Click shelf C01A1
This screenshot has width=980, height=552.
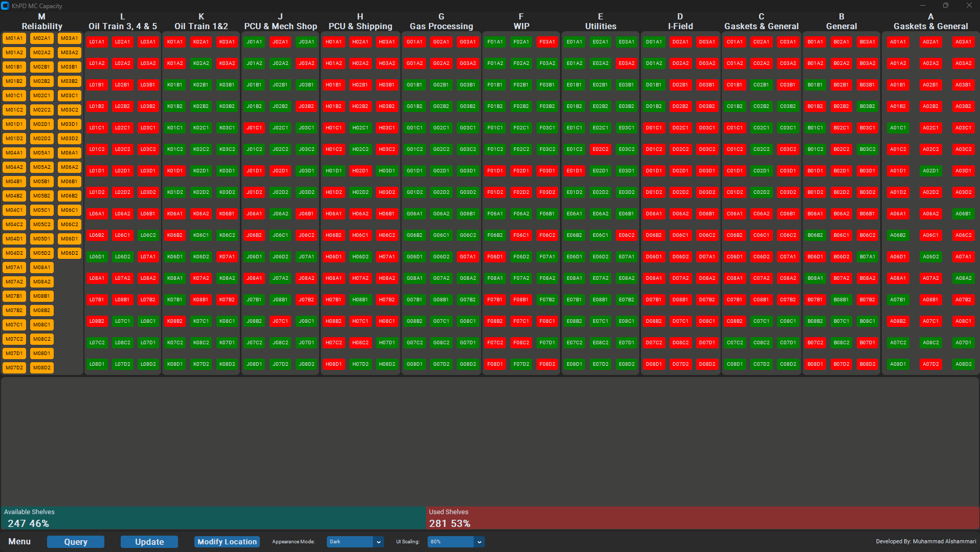[x=735, y=42]
